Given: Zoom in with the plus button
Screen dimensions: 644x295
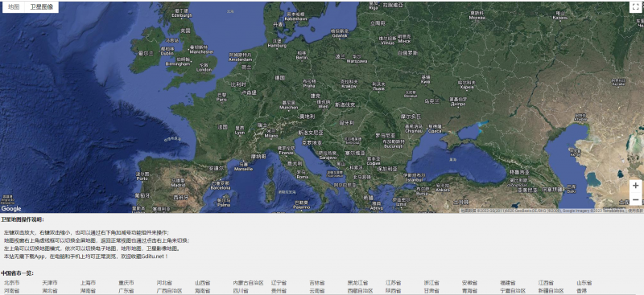Looking at the screenshot, I should coord(635,186).
